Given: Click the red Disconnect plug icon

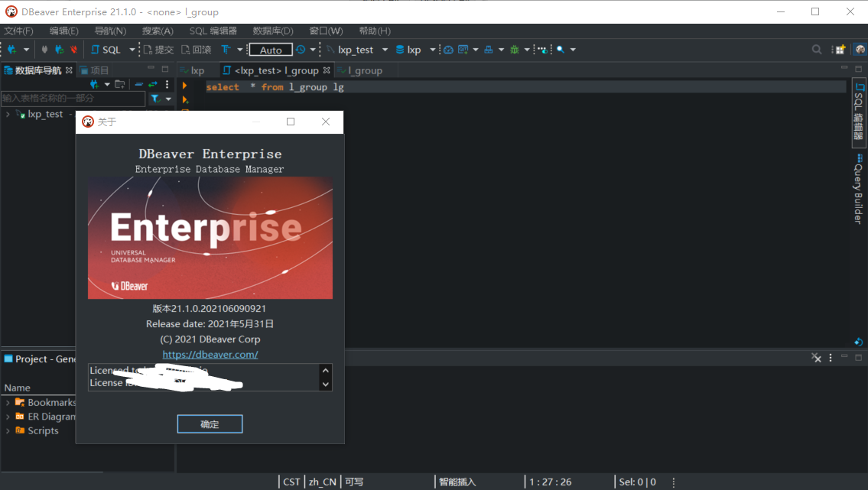Looking at the screenshot, I should coord(73,50).
